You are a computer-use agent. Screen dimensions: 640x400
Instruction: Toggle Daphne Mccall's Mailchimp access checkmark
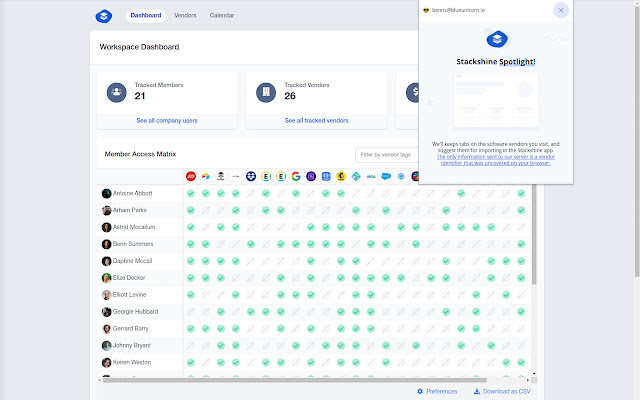[341, 261]
